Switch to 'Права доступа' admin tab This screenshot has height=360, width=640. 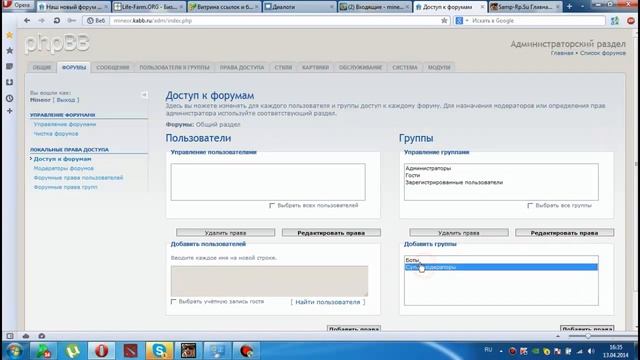pos(242,67)
